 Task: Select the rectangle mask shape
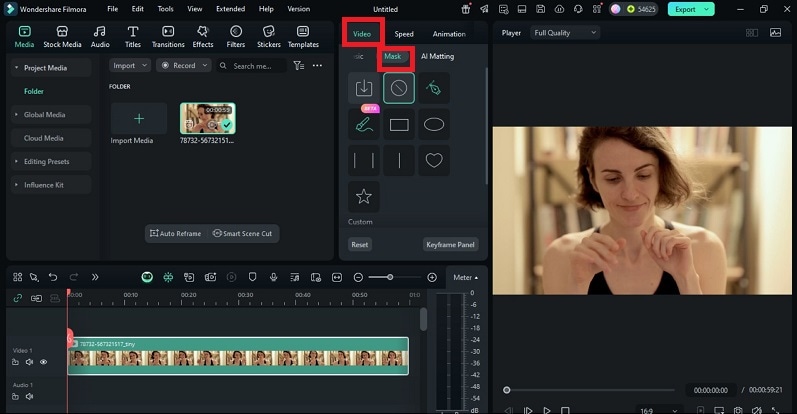(398, 124)
